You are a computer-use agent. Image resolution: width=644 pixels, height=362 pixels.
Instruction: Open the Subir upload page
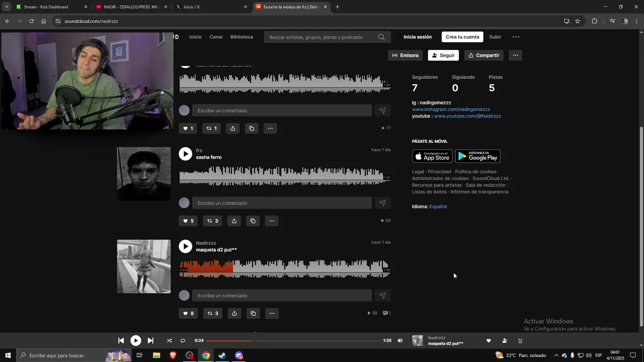[495, 37]
